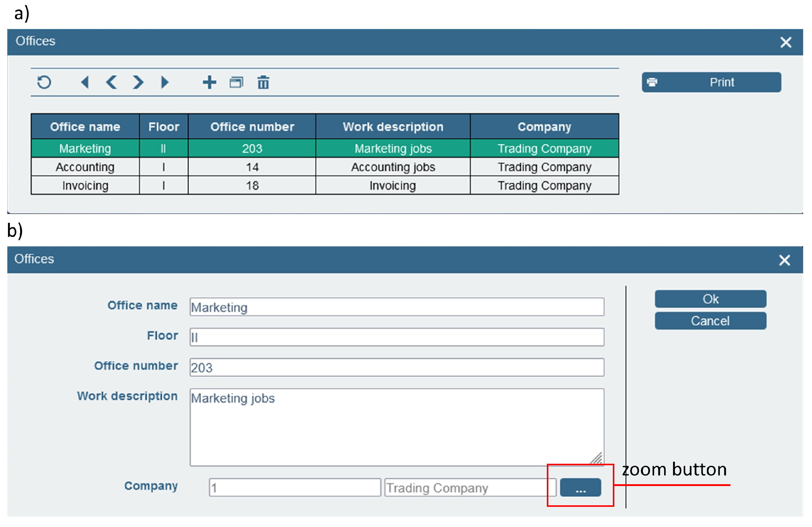Screen dimensions: 812x527
Task: Confirm with the Ok button
Action: 710,299
